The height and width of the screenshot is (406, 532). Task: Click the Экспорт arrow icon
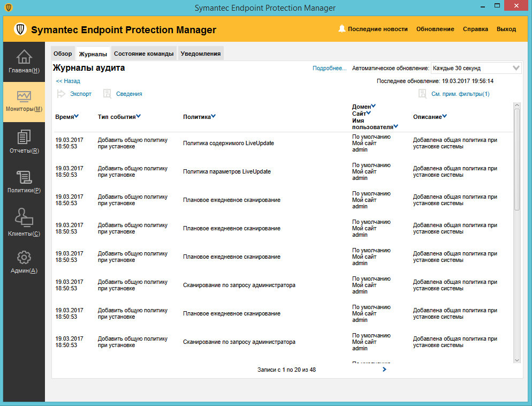click(61, 94)
